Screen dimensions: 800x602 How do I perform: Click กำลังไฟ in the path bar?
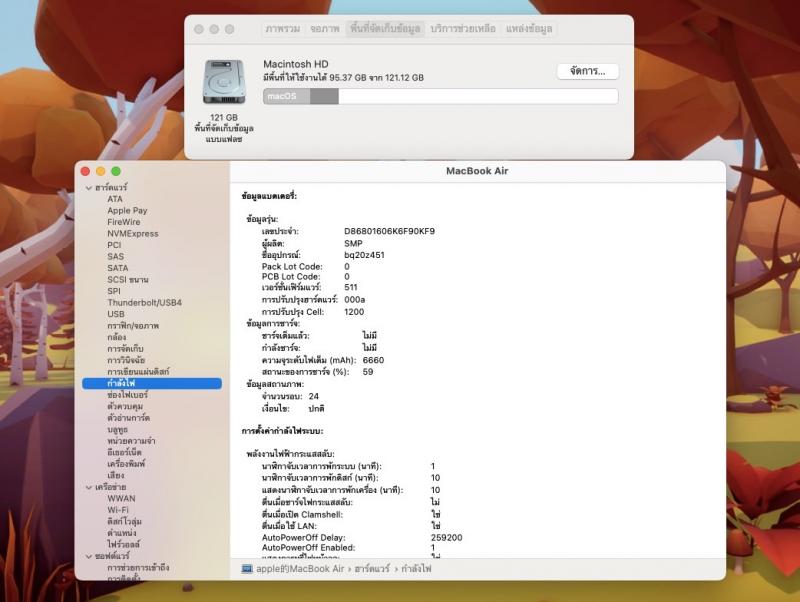click(x=416, y=568)
